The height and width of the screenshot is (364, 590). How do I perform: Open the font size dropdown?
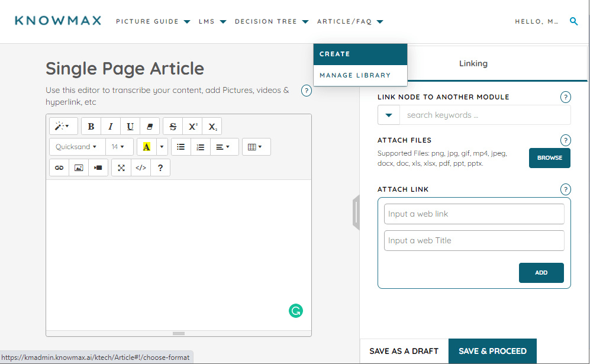[x=119, y=146]
